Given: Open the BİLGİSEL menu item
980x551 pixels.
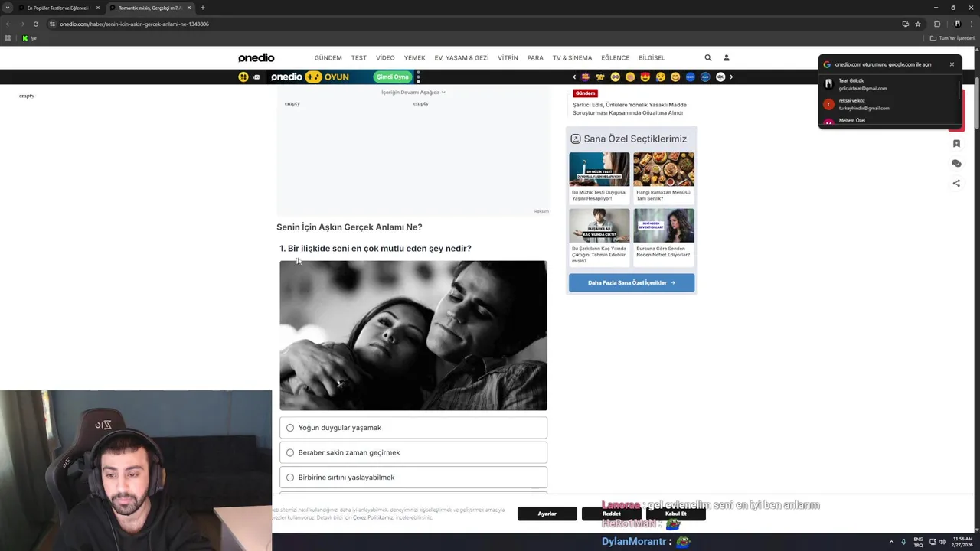Looking at the screenshot, I should tap(652, 58).
